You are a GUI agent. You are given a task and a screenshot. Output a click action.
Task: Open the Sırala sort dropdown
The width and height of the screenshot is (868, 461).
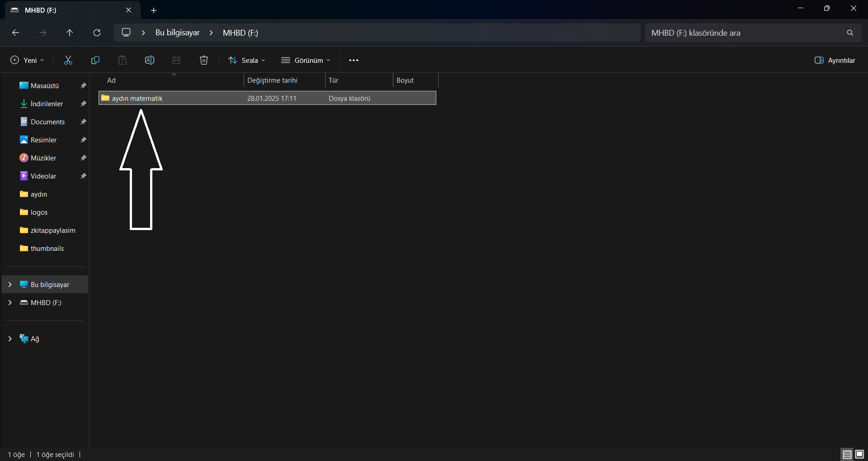[x=247, y=60]
